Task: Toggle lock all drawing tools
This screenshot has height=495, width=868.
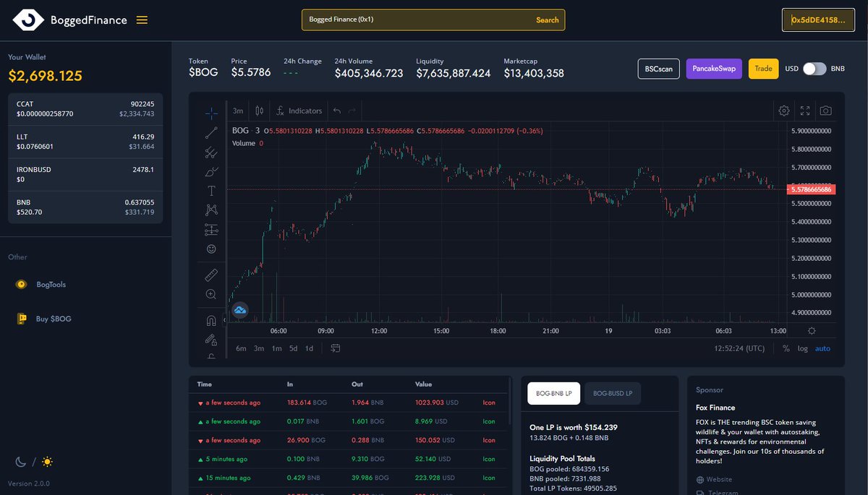Action: click(x=211, y=339)
